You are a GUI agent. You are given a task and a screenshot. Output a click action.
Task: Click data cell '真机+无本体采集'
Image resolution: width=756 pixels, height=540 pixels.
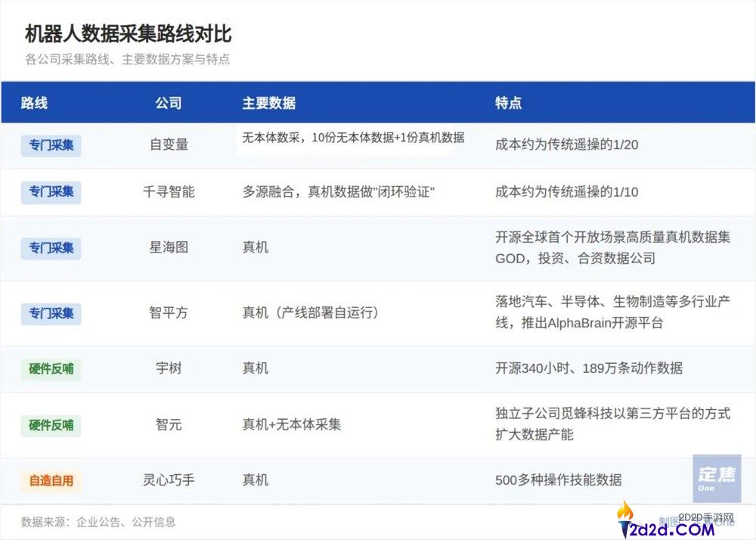click(292, 424)
